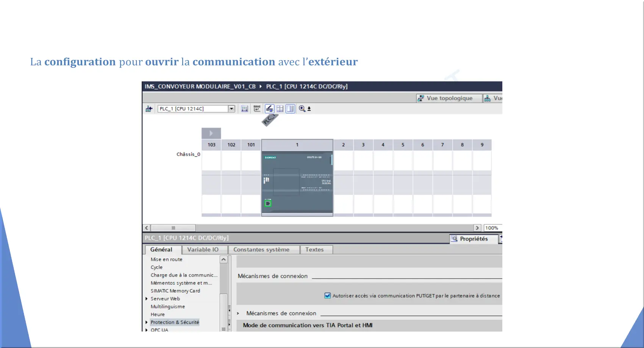
Task: Select rack slot header 102
Action: pos(231,145)
